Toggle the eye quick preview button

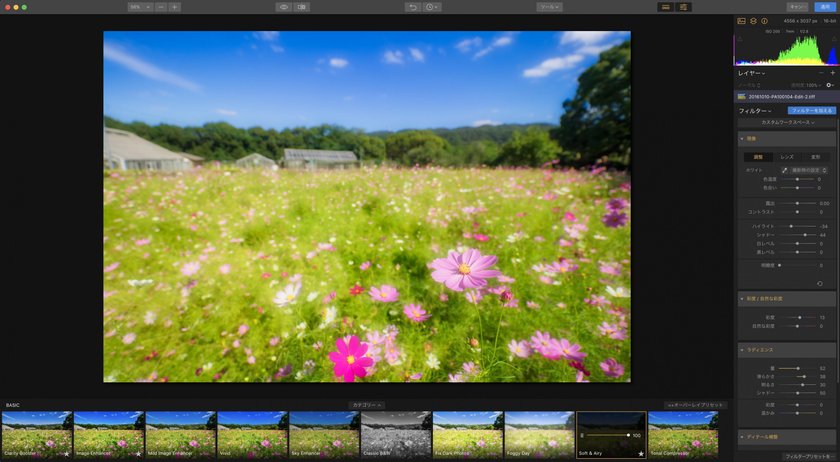click(x=284, y=7)
